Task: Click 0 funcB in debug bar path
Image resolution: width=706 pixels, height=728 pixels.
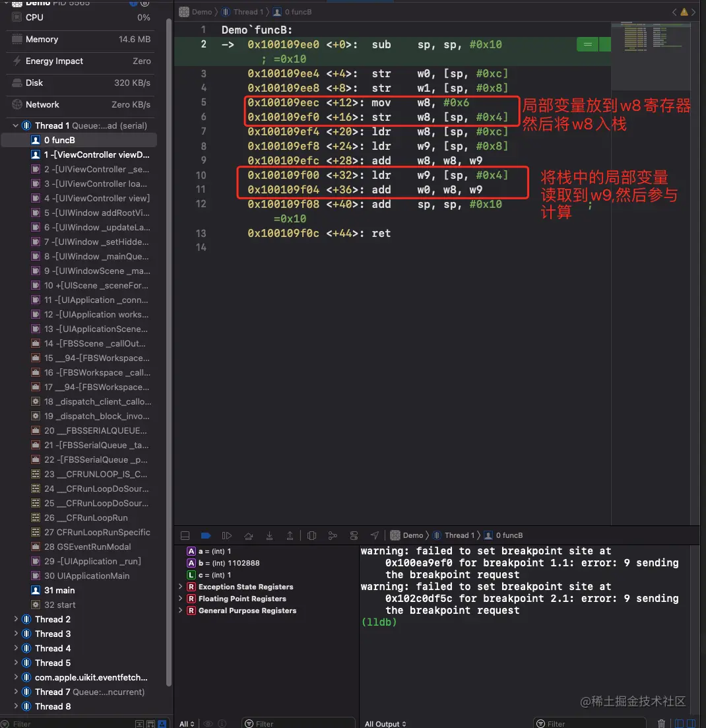Action: coord(503,535)
